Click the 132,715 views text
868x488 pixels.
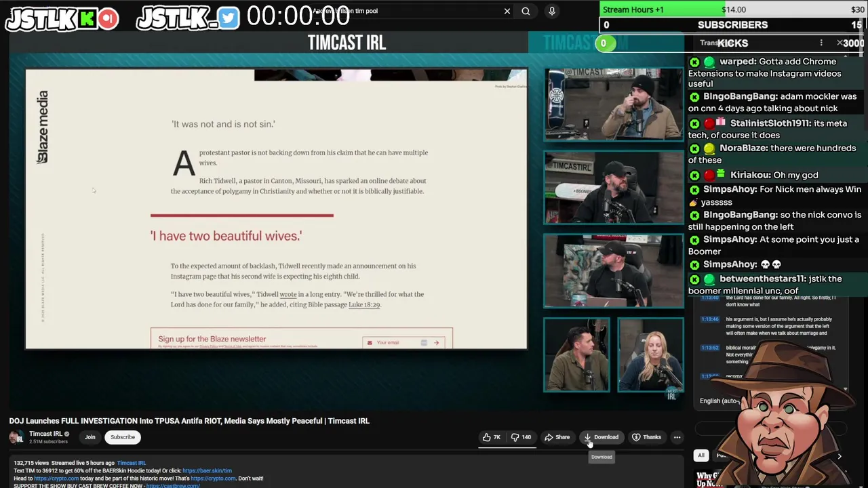pos(31,463)
